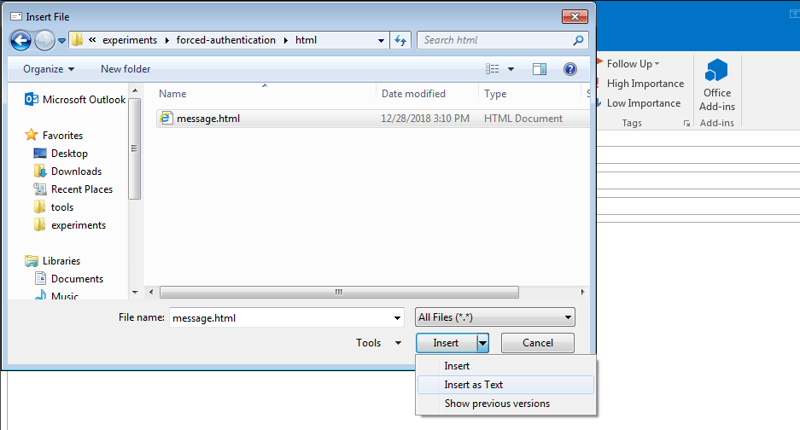Click the magnifier search icon
The width and height of the screenshot is (800, 430).
point(578,40)
